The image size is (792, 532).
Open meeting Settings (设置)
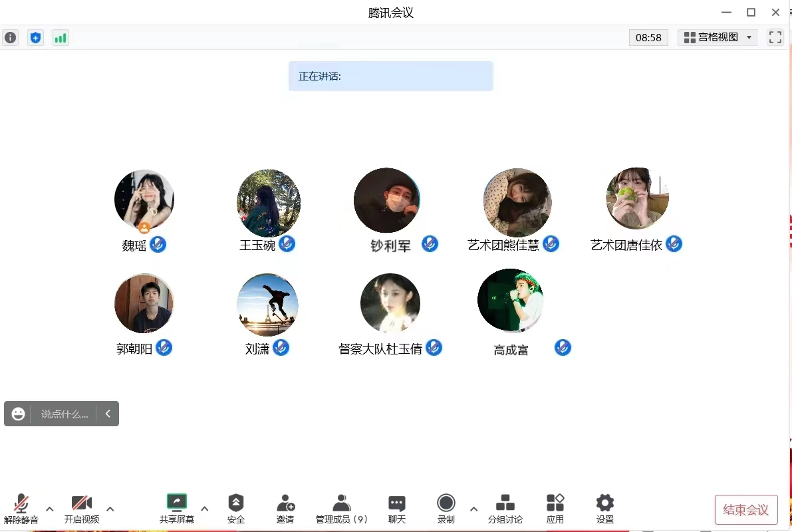605,509
